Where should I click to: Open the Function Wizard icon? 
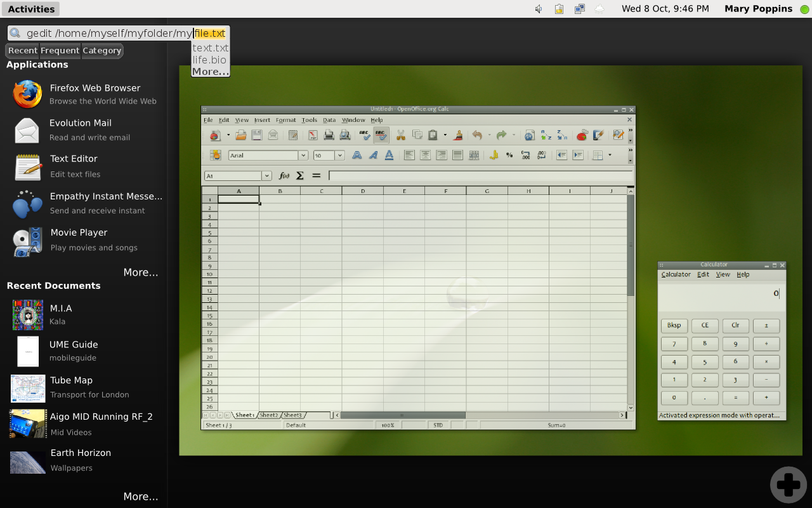click(x=284, y=176)
